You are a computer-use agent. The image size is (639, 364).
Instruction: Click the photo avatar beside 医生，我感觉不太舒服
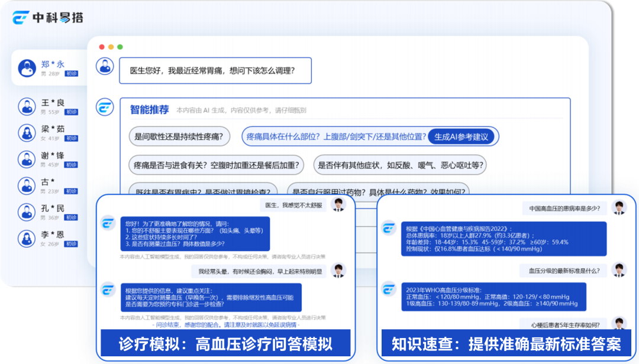tap(339, 204)
